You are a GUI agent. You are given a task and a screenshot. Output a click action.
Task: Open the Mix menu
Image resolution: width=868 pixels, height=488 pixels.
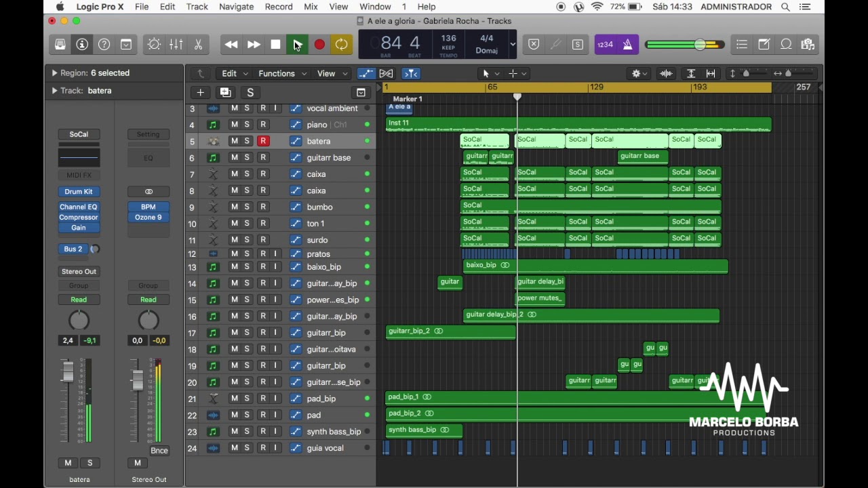point(311,7)
